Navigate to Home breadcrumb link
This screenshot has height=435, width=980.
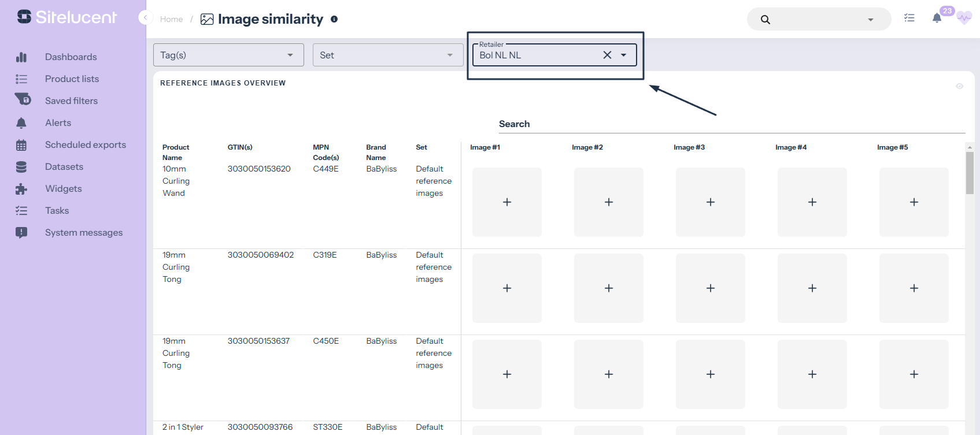tap(171, 19)
